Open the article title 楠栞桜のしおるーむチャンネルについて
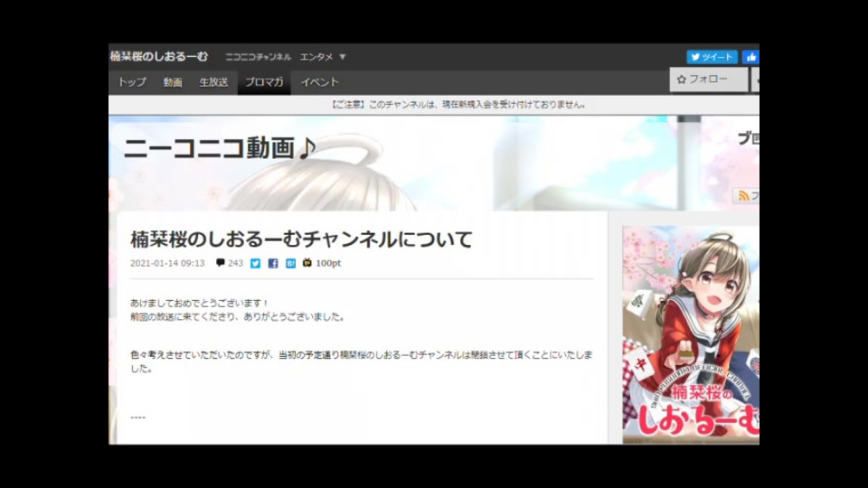868x488 pixels. pyautogui.click(x=301, y=239)
